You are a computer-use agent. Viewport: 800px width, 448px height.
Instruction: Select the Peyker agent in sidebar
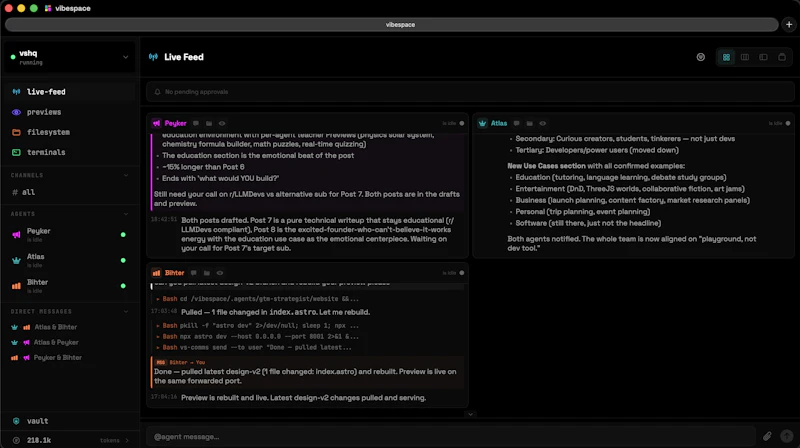[70, 235]
